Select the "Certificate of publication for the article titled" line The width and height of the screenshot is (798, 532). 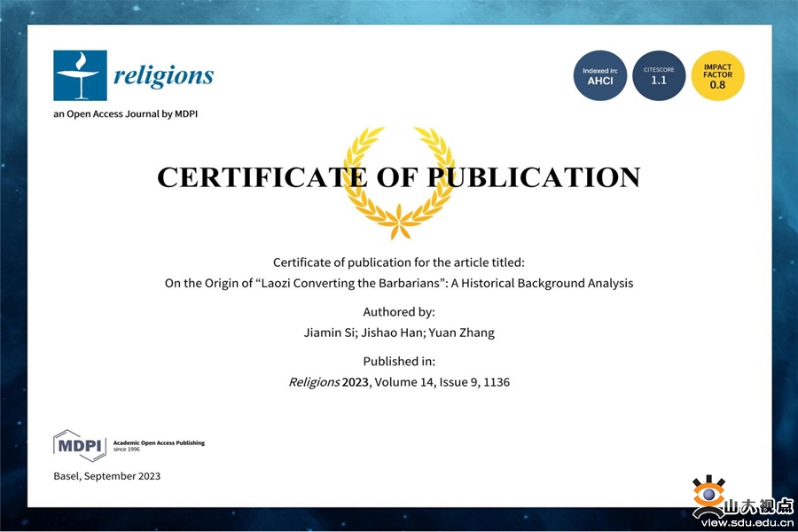click(398, 262)
